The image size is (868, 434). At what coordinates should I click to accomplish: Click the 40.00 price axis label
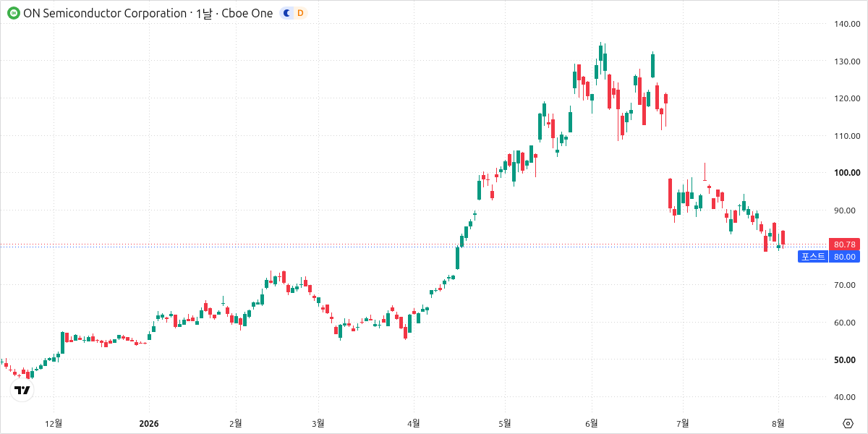[846, 396]
